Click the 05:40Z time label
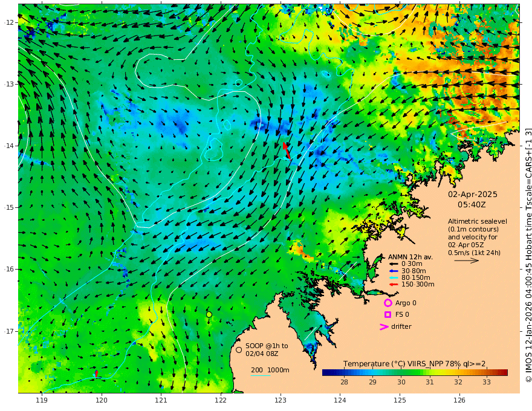 point(472,205)
